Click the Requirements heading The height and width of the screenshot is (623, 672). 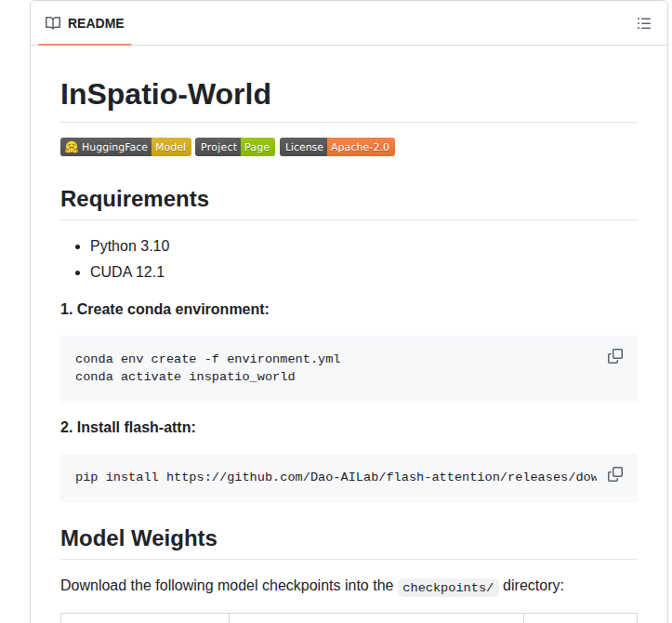(135, 199)
